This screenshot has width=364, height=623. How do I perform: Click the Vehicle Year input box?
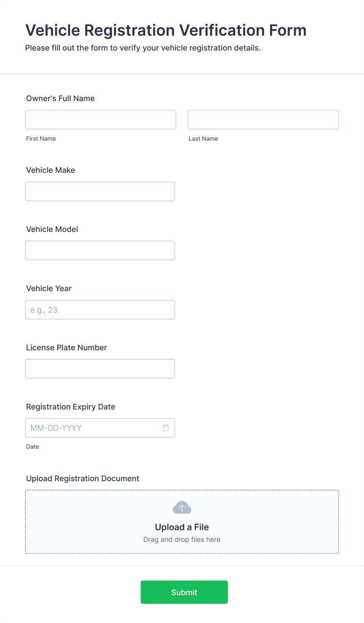coord(100,310)
